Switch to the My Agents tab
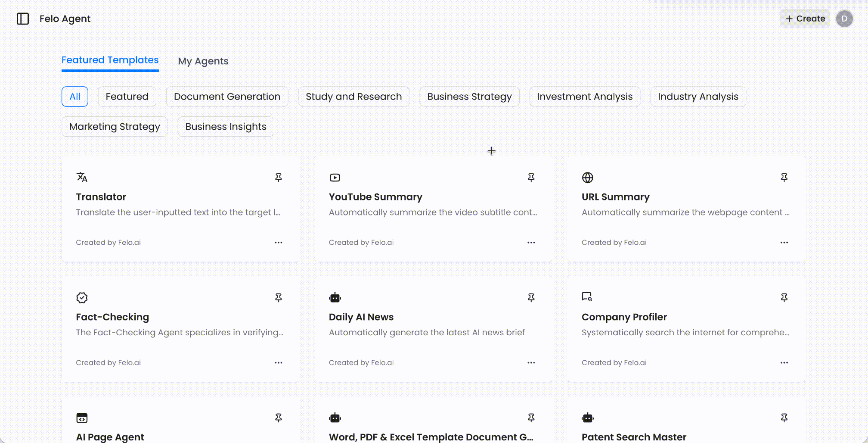The image size is (868, 443). [x=203, y=61]
